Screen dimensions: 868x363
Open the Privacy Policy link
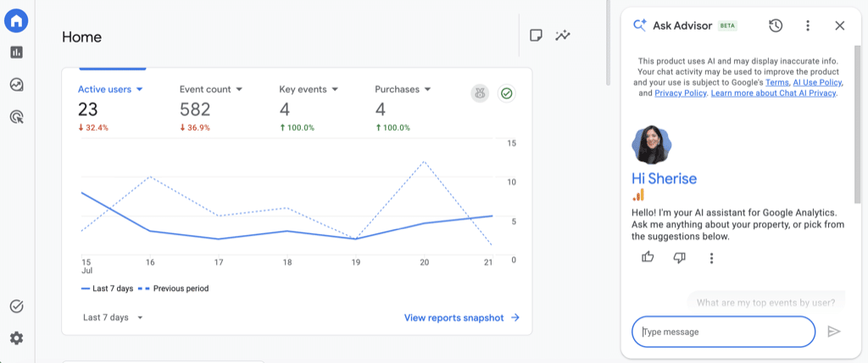(x=681, y=93)
